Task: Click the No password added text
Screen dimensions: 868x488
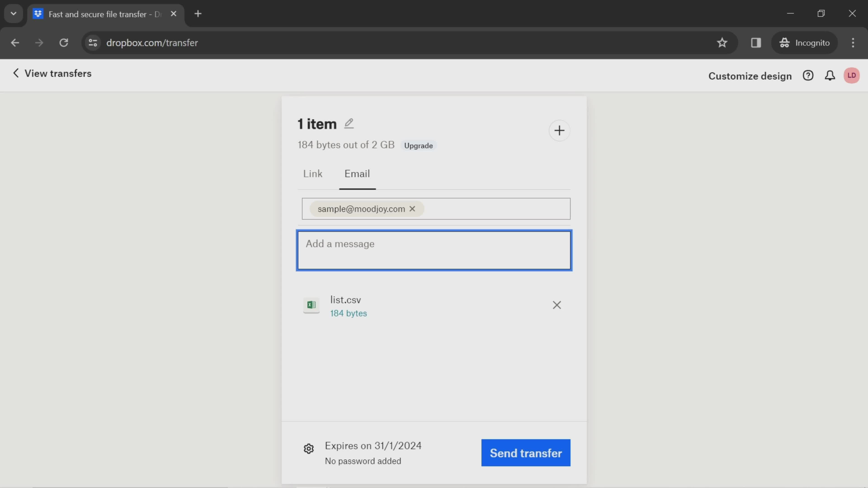Action: pyautogui.click(x=363, y=461)
